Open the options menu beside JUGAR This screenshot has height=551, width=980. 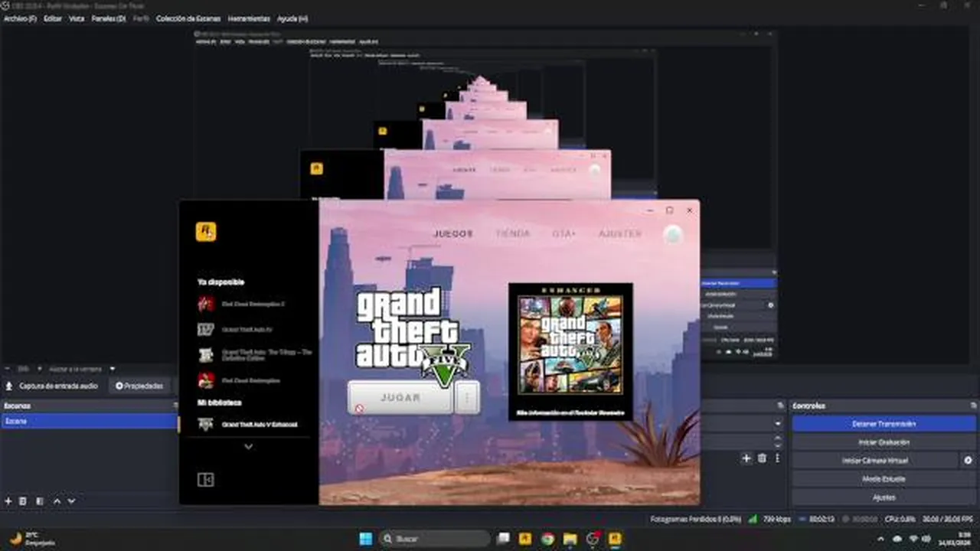coord(467,398)
